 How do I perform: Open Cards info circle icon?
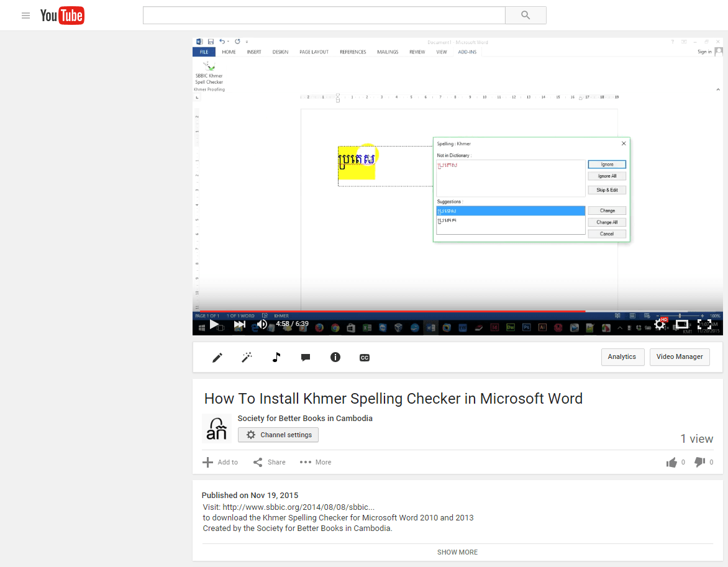coord(335,357)
